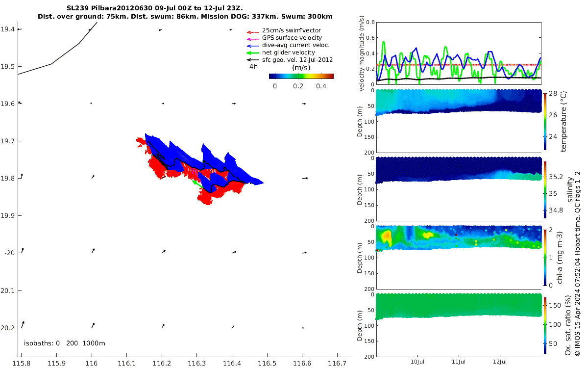The image size is (588, 368).
Task: Click the salinity colorbar
Action: coord(545,189)
